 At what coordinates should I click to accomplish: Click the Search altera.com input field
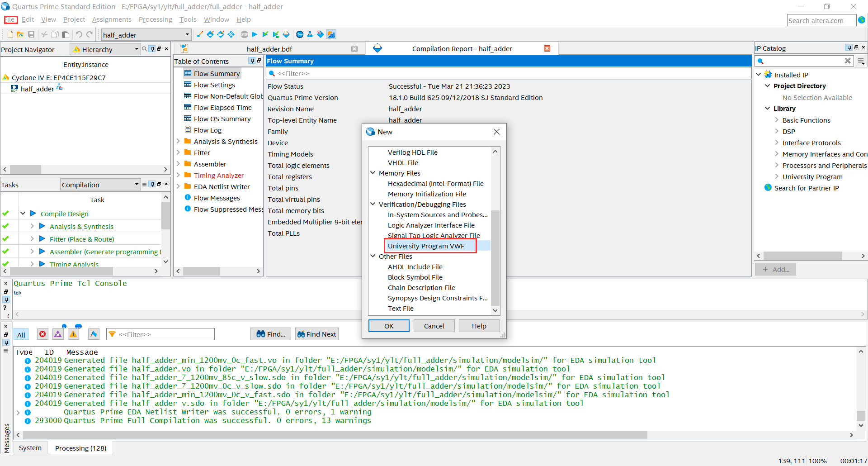pyautogui.click(x=821, y=20)
